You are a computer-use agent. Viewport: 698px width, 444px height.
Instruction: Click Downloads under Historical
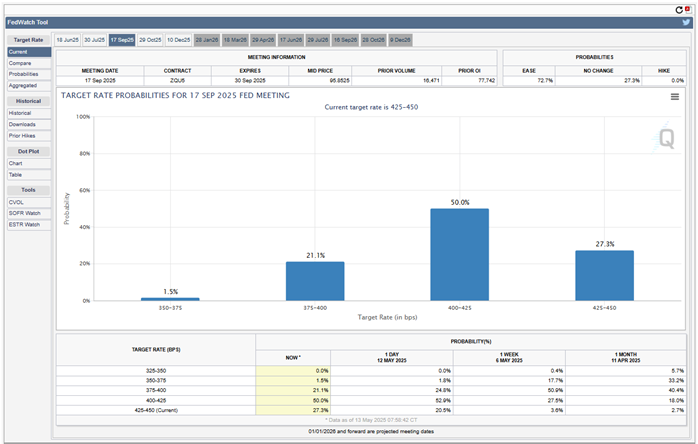(23, 124)
